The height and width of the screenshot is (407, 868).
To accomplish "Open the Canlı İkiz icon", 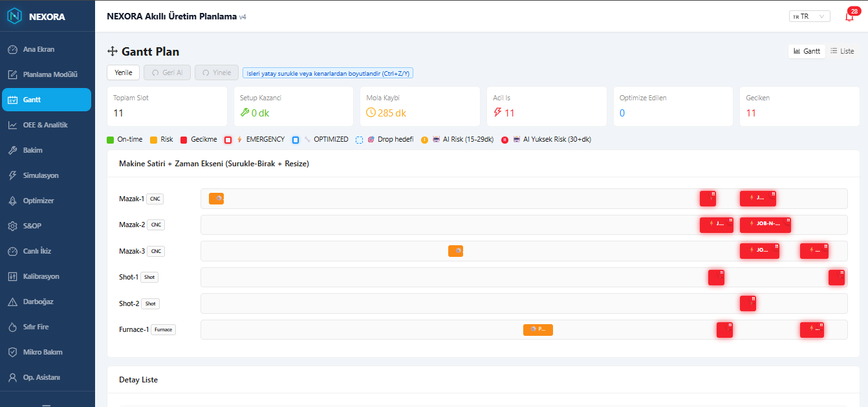I will click(12, 251).
